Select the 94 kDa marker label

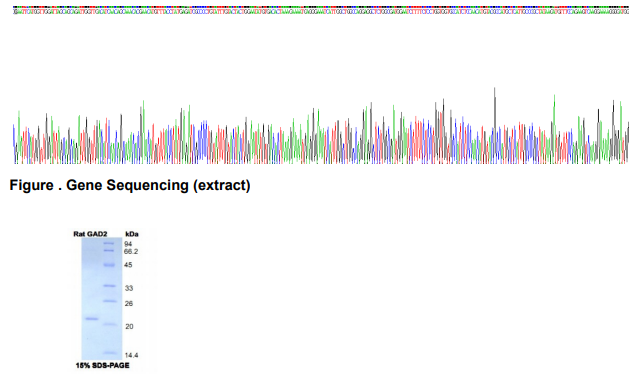point(128,244)
